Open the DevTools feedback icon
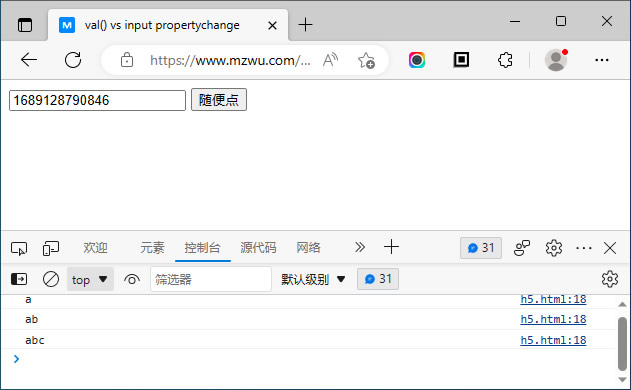This screenshot has width=631, height=390. [x=522, y=248]
